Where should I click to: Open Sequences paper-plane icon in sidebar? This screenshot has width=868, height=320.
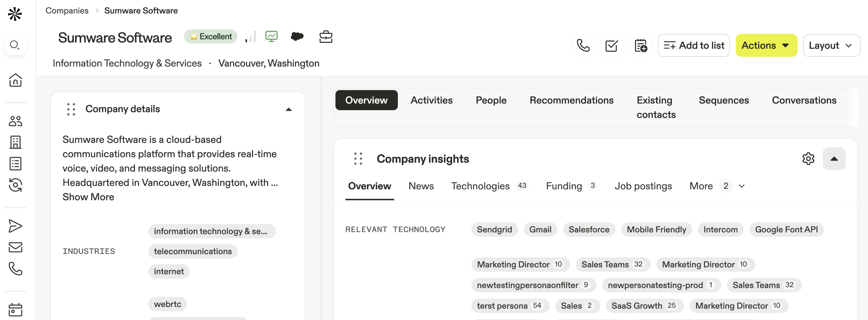[15, 226]
